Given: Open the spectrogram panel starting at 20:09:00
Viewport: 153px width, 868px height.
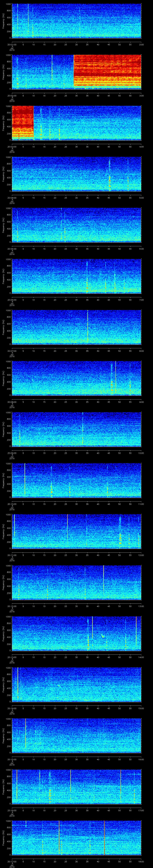Looking at the screenshot, I should [x=77, y=429].
